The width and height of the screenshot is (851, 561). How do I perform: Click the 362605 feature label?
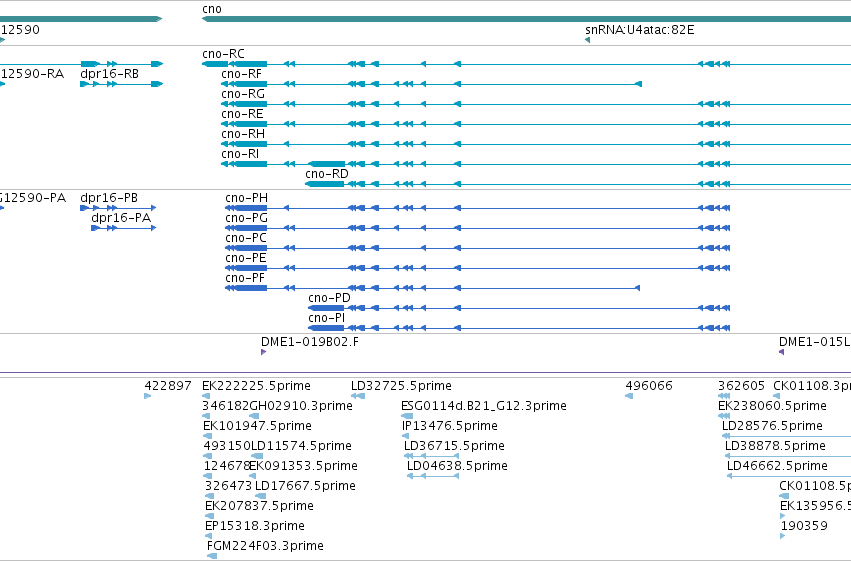tap(741, 386)
